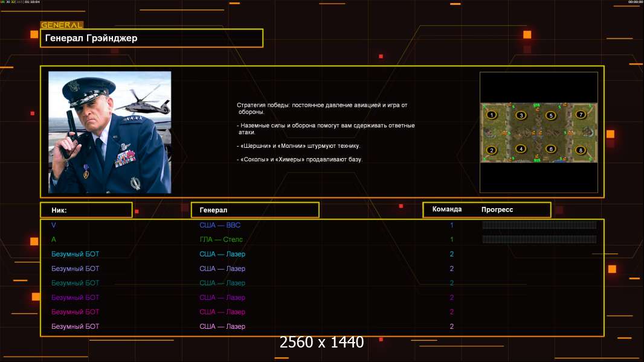Click the loading progress bar for player V

539,225
